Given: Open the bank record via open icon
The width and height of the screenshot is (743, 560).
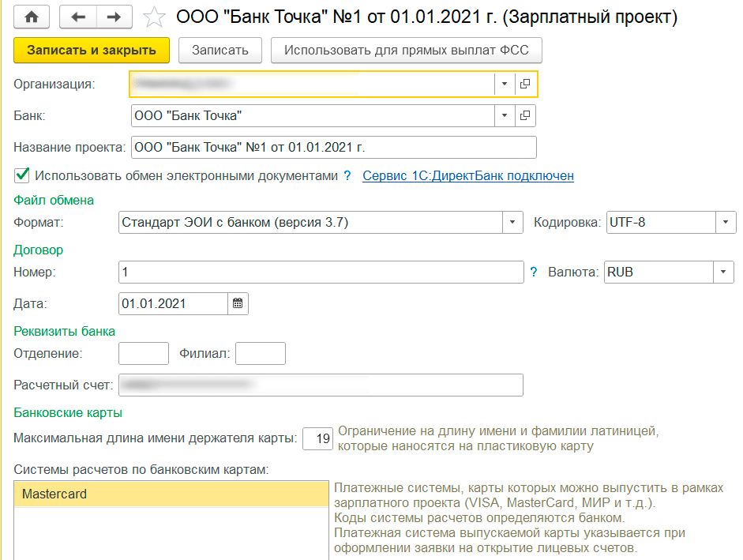Looking at the screenshot, I should tap(525, 116).
